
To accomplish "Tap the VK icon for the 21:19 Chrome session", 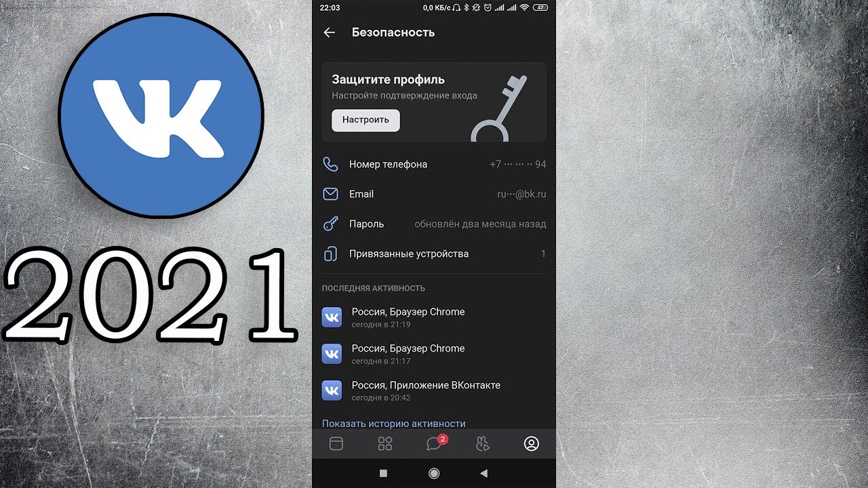I will (x=332, y=317).
